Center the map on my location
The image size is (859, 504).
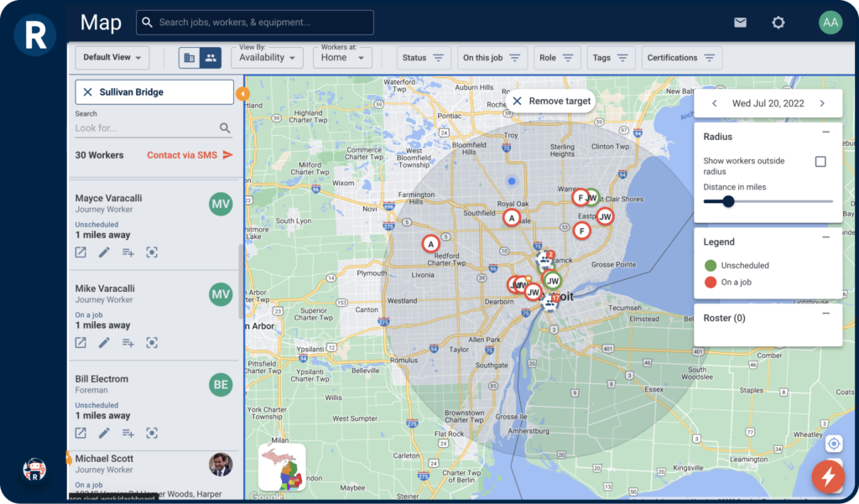834,444
